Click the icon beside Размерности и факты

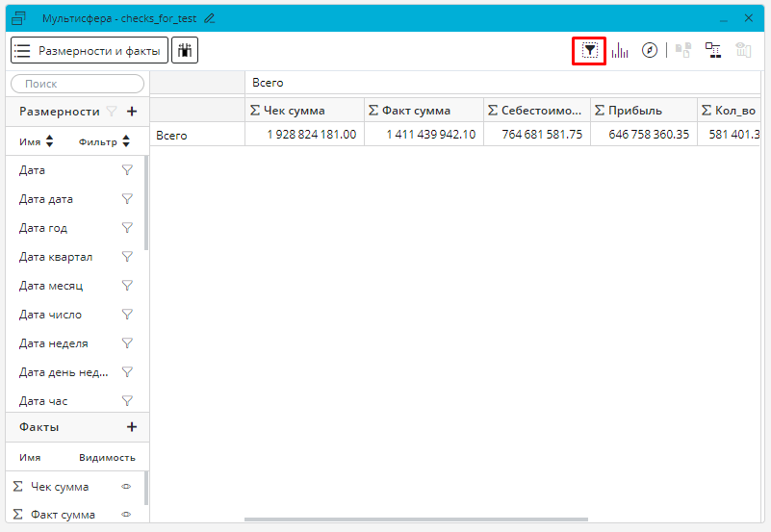click(x=185, y=50)
